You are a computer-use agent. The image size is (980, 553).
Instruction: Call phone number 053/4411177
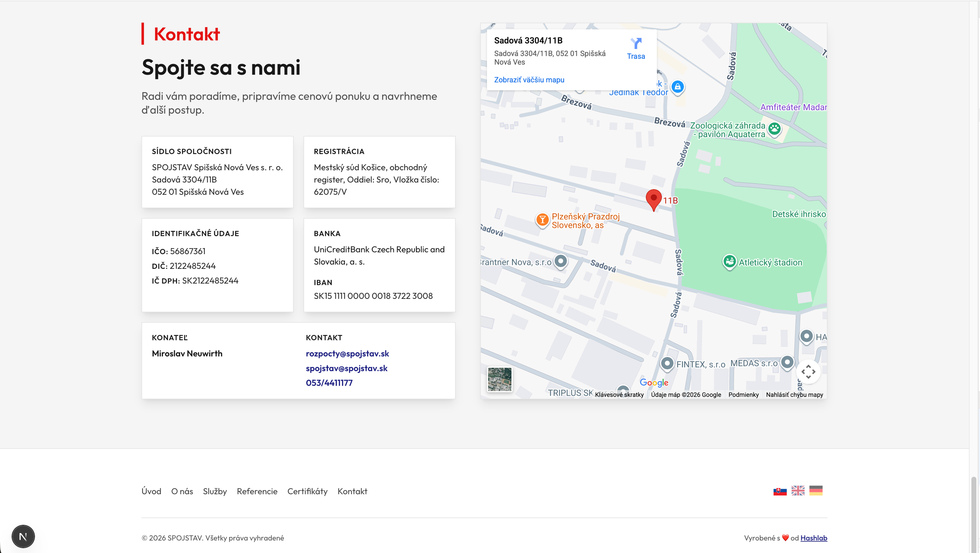[x=329, y=382]
